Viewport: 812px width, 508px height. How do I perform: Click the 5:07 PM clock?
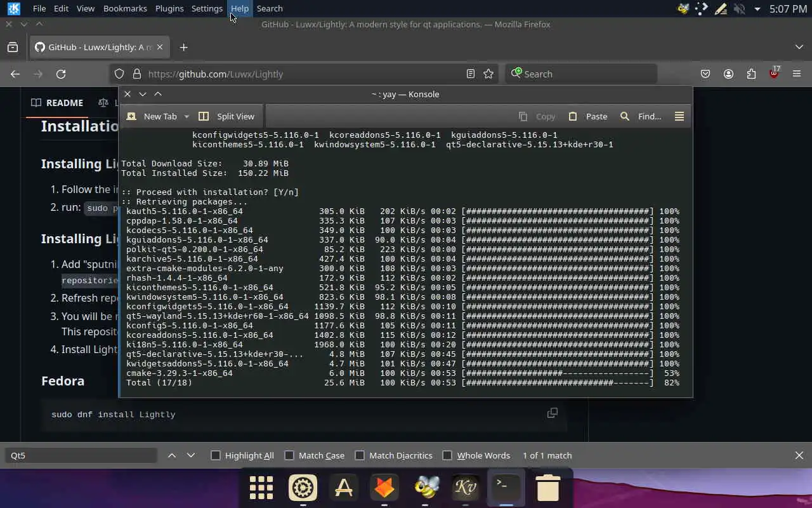tap(788, 9)
